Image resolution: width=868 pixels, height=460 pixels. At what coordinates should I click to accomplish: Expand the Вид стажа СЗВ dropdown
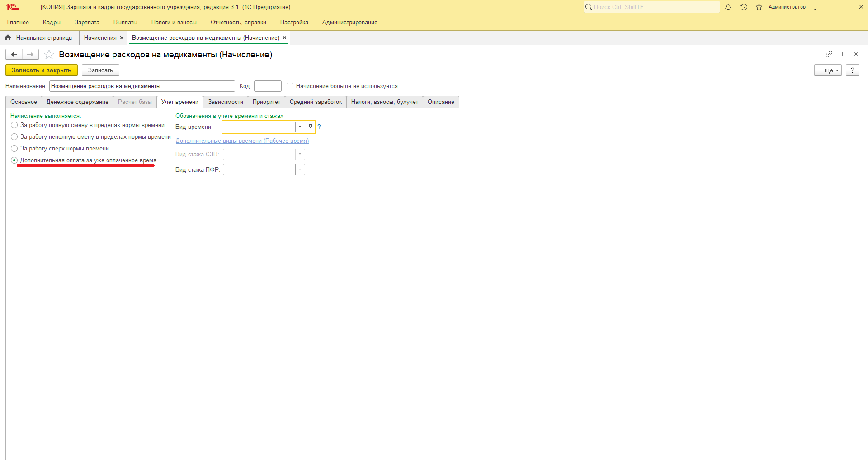coord(300,155)
